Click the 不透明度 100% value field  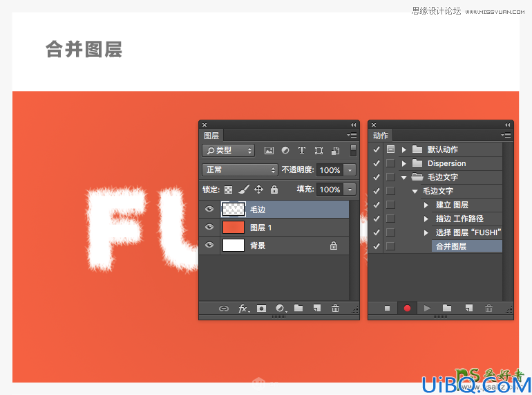click(330, 169)
